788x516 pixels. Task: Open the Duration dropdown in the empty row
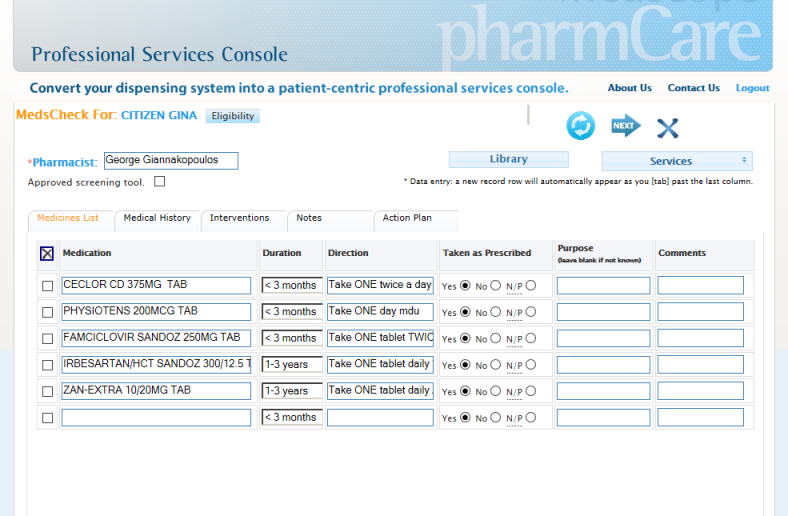(x=291, y=417)
